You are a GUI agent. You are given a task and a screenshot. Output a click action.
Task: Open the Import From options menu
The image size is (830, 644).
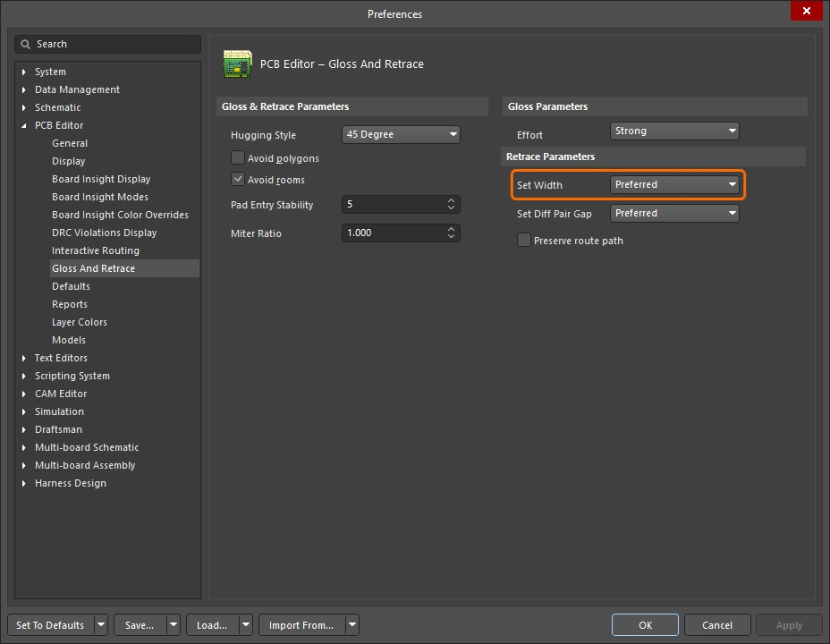pos(351,624)
